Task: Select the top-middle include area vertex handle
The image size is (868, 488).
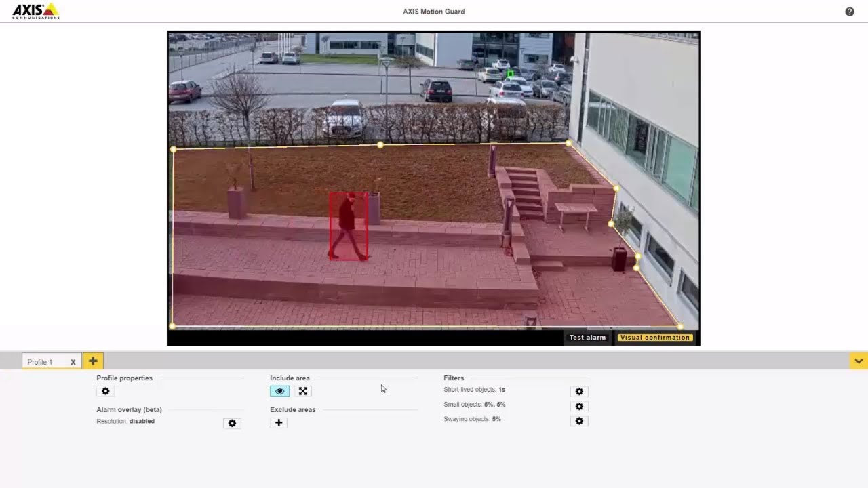Action: [380, 145]
